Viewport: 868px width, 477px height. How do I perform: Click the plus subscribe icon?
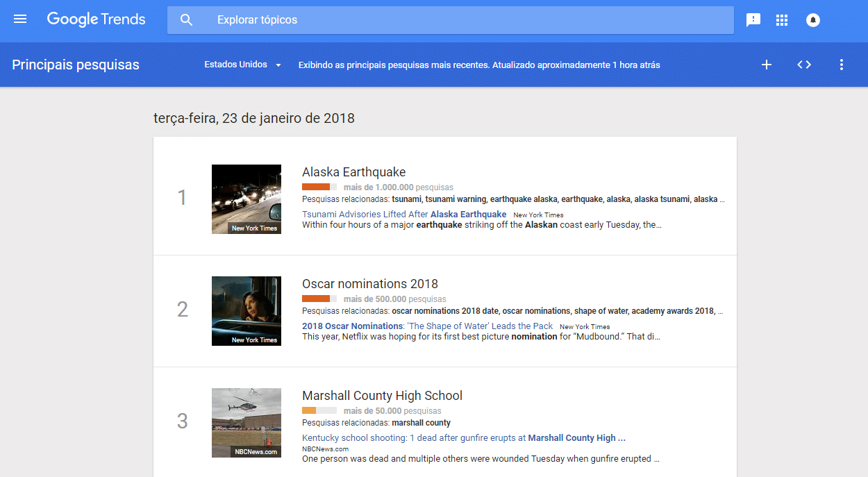[767, 65]
